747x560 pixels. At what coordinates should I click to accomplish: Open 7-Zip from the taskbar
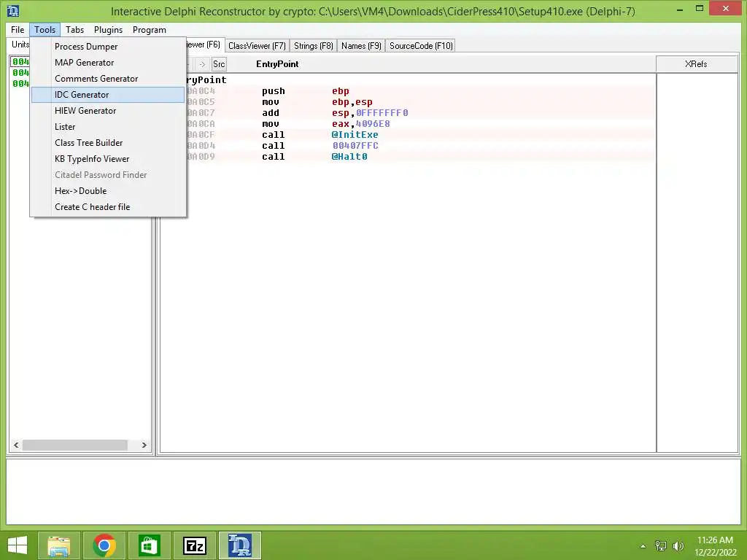194,545
